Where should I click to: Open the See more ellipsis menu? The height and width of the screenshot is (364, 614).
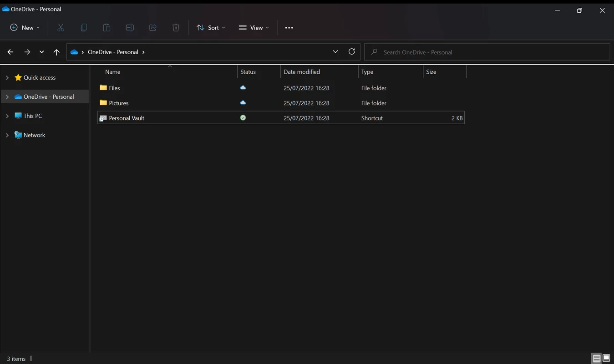(289, 28)
